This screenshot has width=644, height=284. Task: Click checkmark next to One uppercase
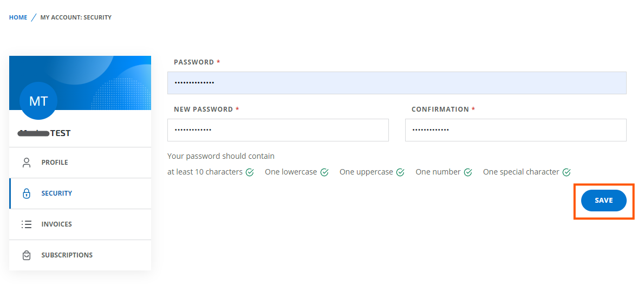(400, 172)
